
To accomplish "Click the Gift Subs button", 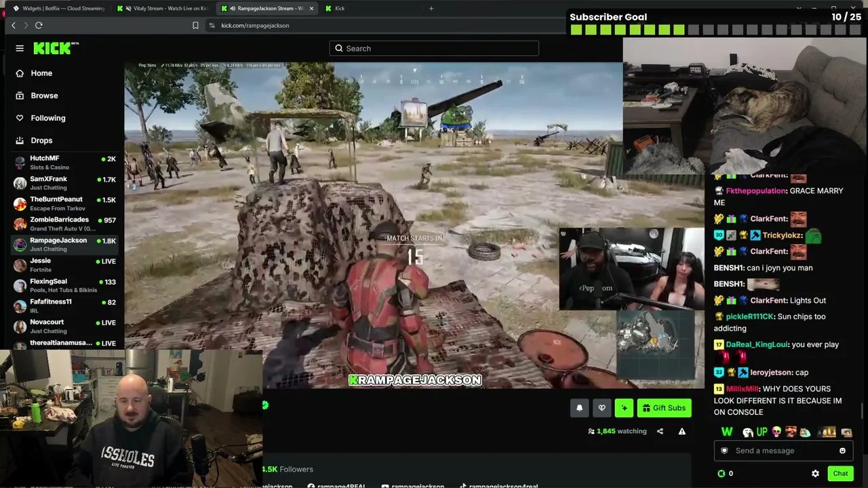I will click(x=664, y=407).
